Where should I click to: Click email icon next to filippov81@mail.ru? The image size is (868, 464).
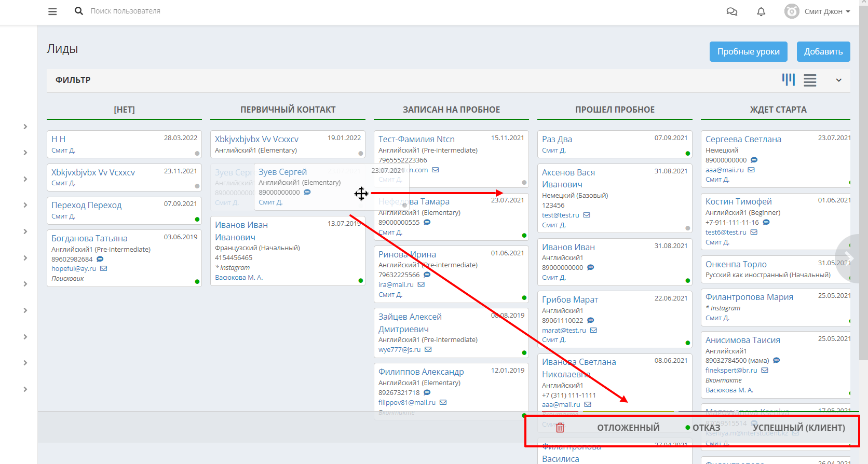point(443,402)
